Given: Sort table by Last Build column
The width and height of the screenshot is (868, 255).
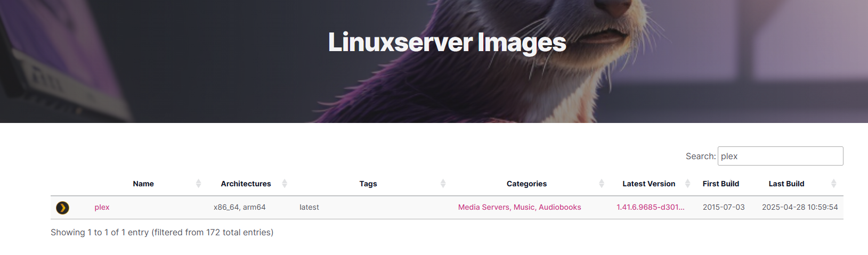Looking at the screenshot, I should point(786,184).
